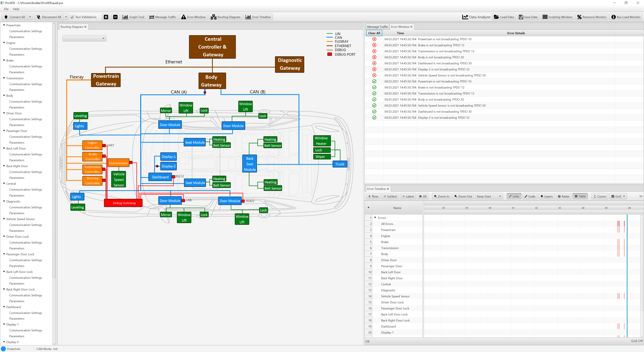This screenshot has height=352, width=644.
Task: Collapse the Powertrain tree node
Action: click(4, 25)
